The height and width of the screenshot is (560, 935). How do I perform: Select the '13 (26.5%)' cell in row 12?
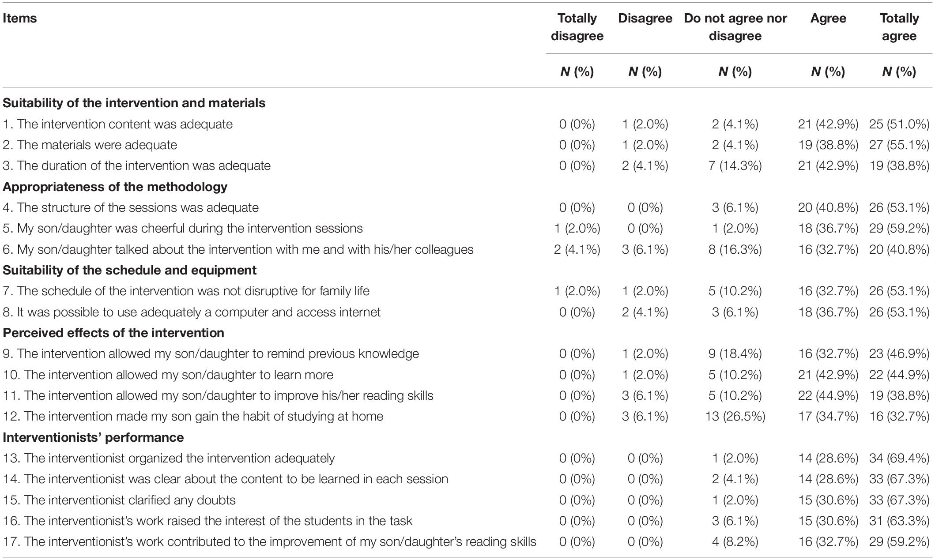pos(735,417)
